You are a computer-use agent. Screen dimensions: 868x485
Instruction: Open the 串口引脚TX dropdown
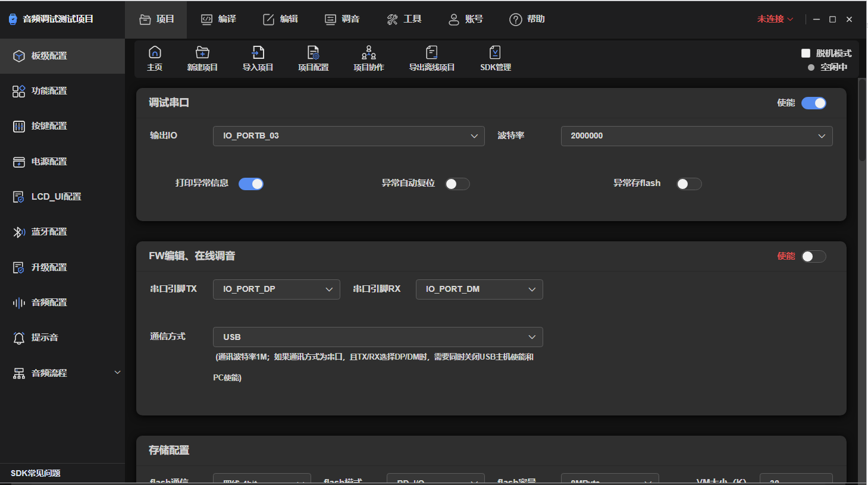coord(277,289)
